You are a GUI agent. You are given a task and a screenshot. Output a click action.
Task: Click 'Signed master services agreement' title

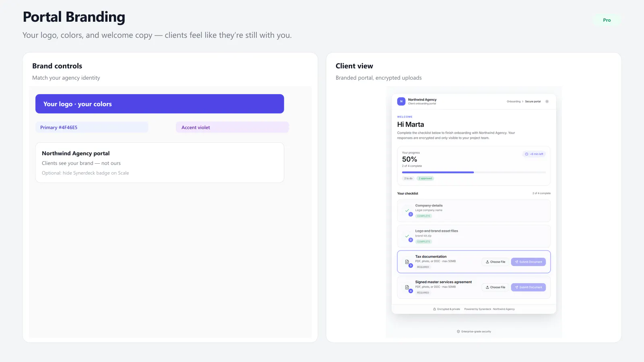(444, 282)
